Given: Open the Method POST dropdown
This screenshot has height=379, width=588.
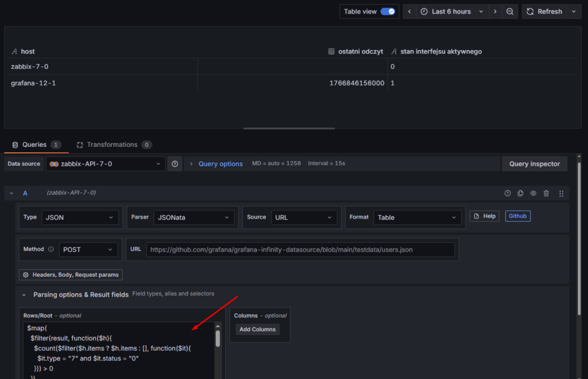Looking at the screenshot, I should [x=87, y=250].
